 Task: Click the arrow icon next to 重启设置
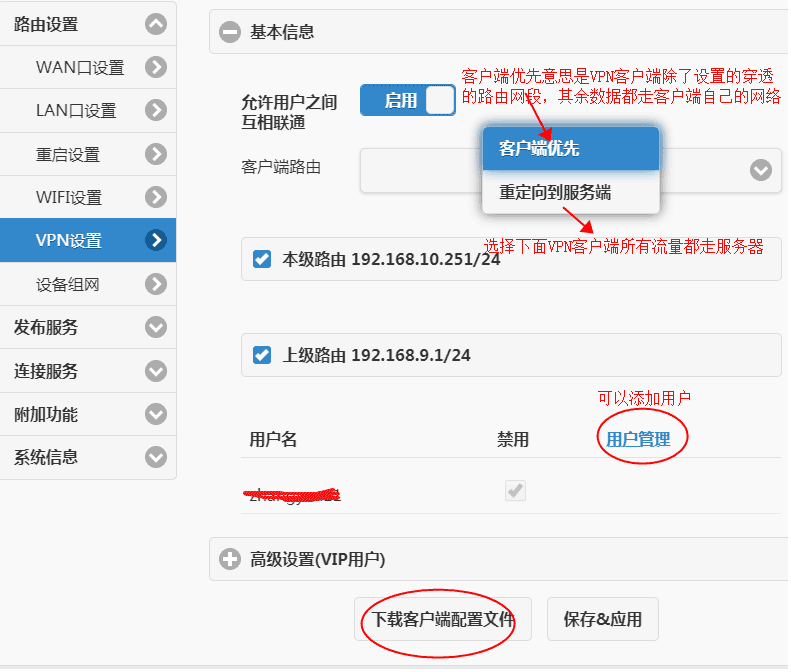155,154
